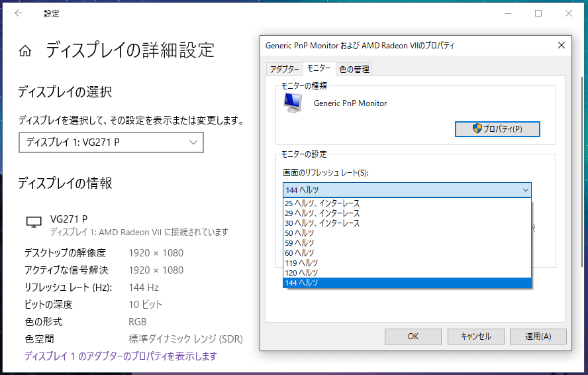This screenshot has width=588, height=375.
Task: Click the キャンセル button
Action: pos(475,337)
